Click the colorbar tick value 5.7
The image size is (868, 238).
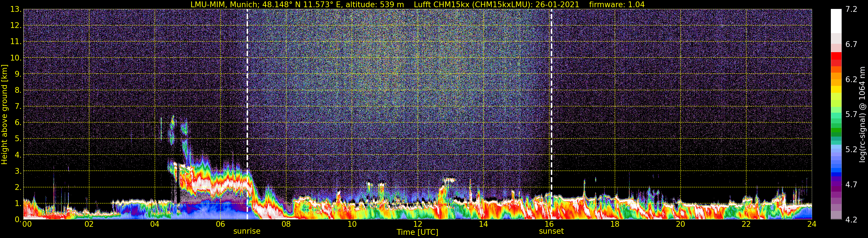tap(851, 115)
